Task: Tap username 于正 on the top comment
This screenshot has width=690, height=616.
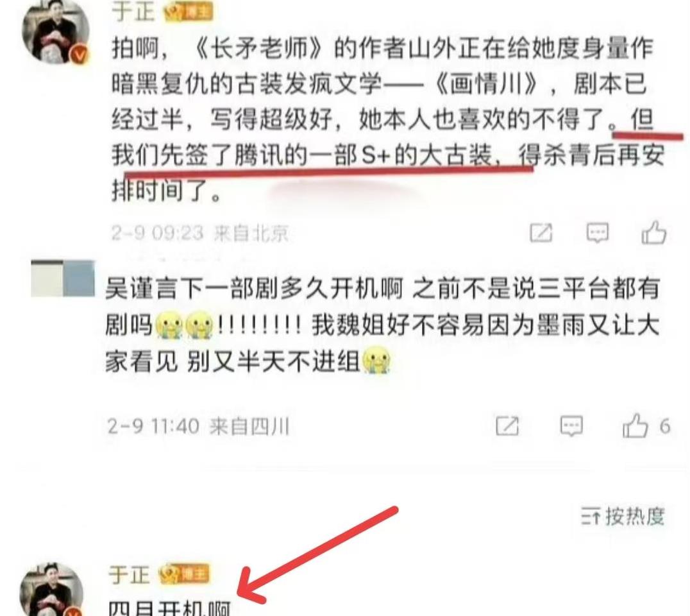Action: [133, 10]
